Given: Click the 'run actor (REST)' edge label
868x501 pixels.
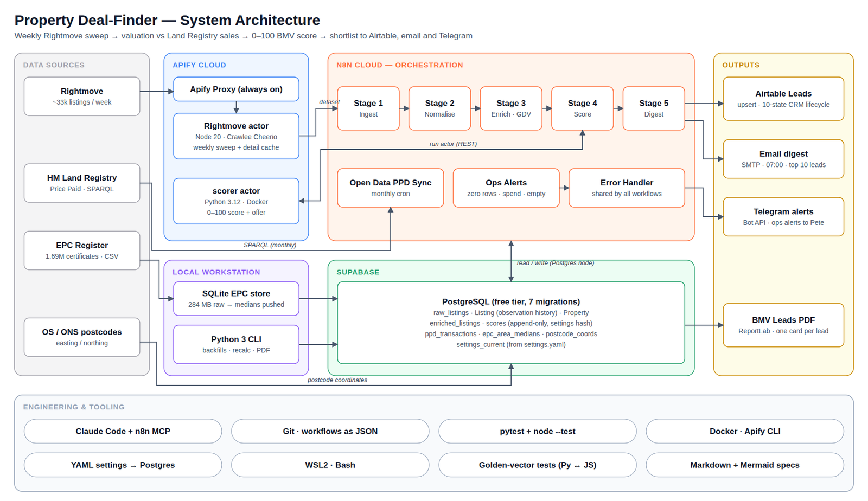Looking at the screenshot, I should tap(453, 144).
